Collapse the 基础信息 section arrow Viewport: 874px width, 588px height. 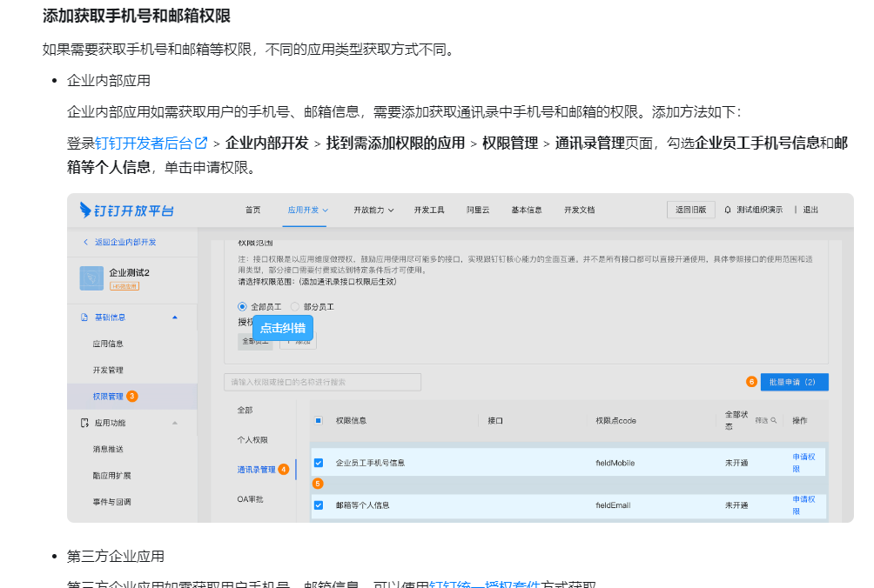(x=175, y=317)
